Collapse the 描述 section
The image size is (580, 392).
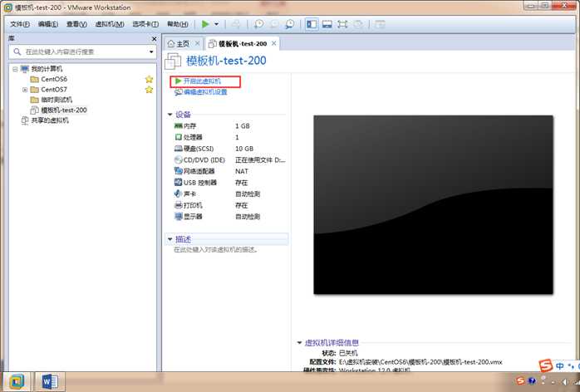click(170, 240)
